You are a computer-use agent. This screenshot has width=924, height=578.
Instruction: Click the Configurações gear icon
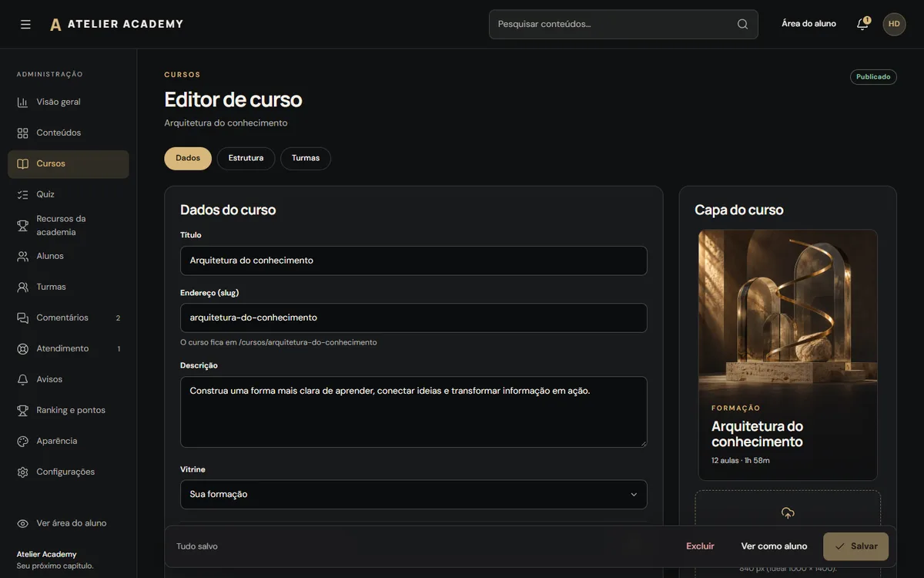pos(22,472)
